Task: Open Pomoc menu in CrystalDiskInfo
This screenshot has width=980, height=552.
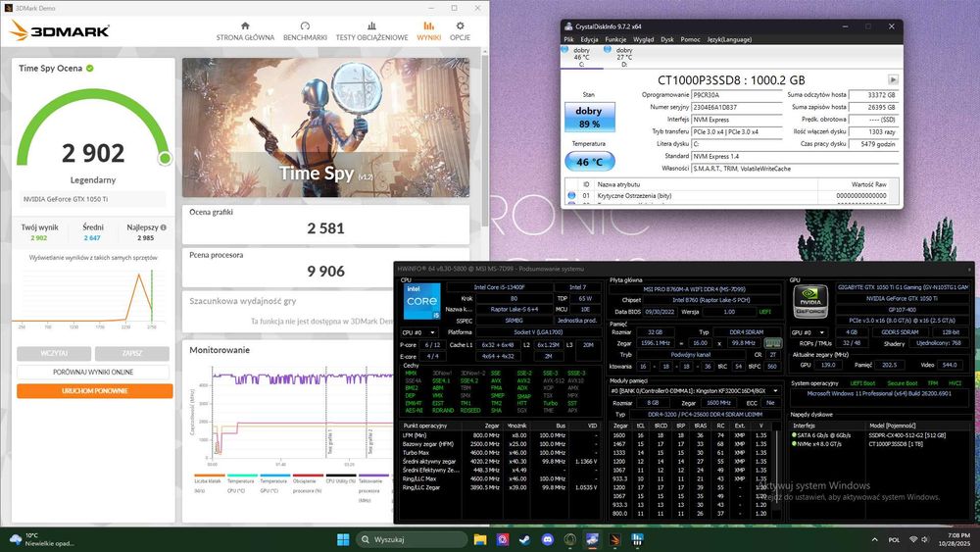Action: [x=690, y=39]
